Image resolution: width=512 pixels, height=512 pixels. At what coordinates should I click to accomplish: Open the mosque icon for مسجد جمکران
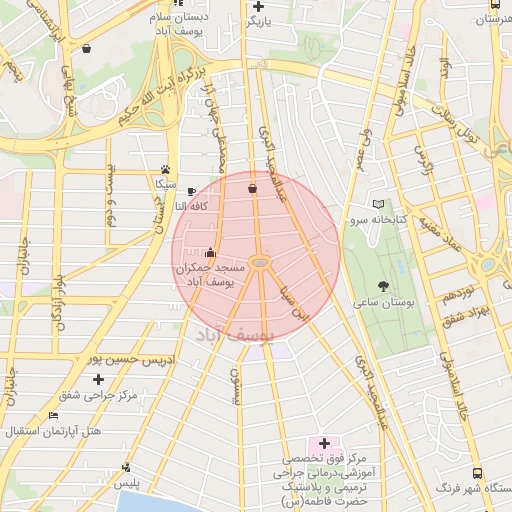click(x=210, y=252)
